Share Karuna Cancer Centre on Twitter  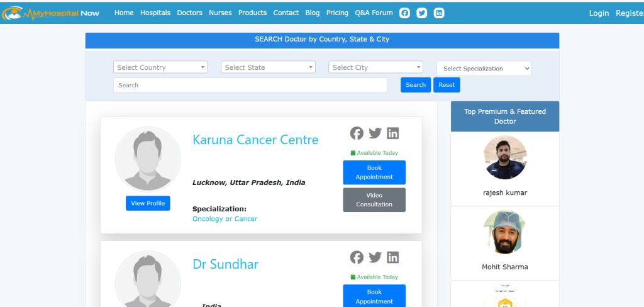tap(375, 133)
